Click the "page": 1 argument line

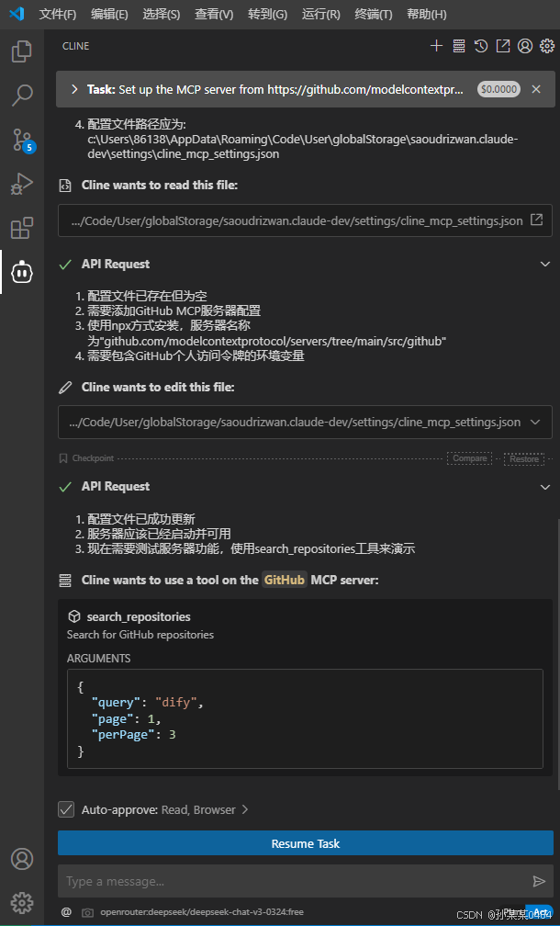pyautogui.click(x=126, y=719)
